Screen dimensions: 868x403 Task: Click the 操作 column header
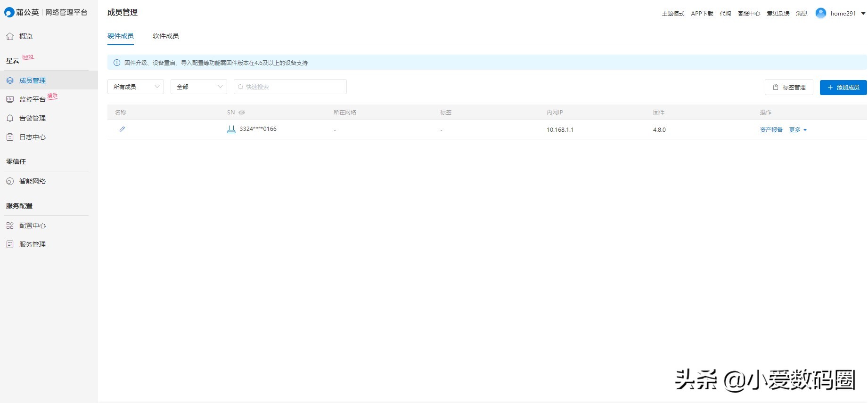pos(766,113)
